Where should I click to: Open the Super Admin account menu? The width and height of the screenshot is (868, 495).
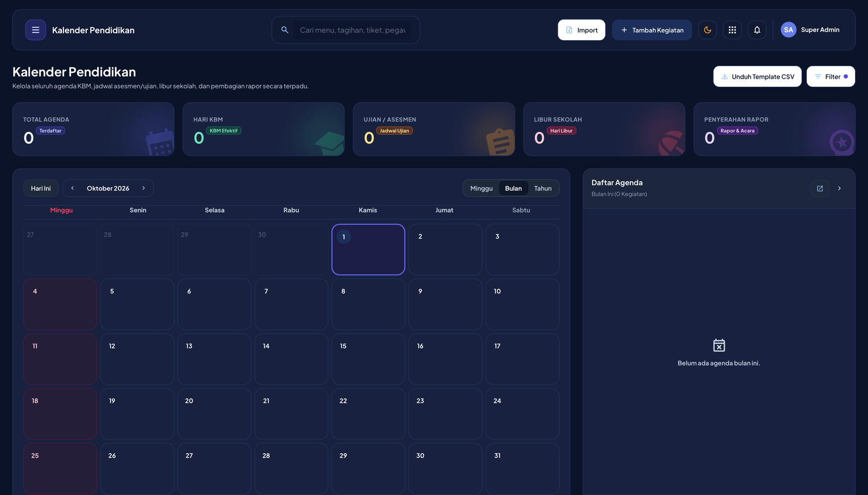point(810,30)
